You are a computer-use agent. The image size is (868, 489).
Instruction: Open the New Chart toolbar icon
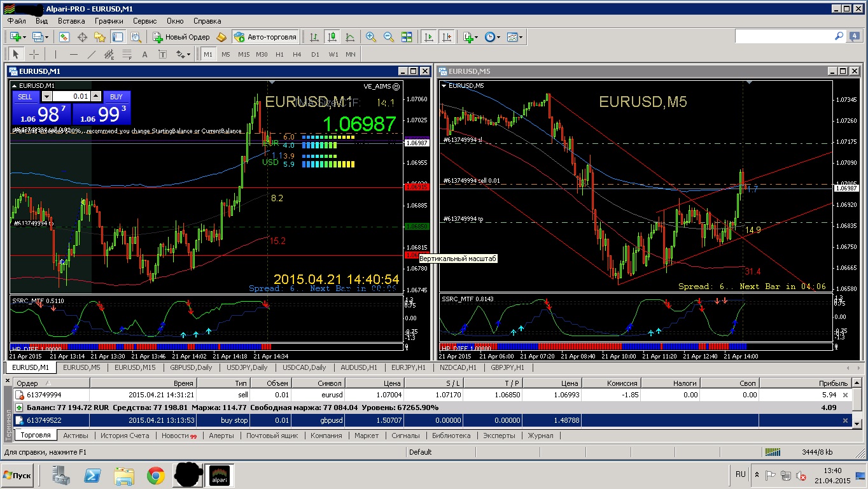tap(15, 37)
